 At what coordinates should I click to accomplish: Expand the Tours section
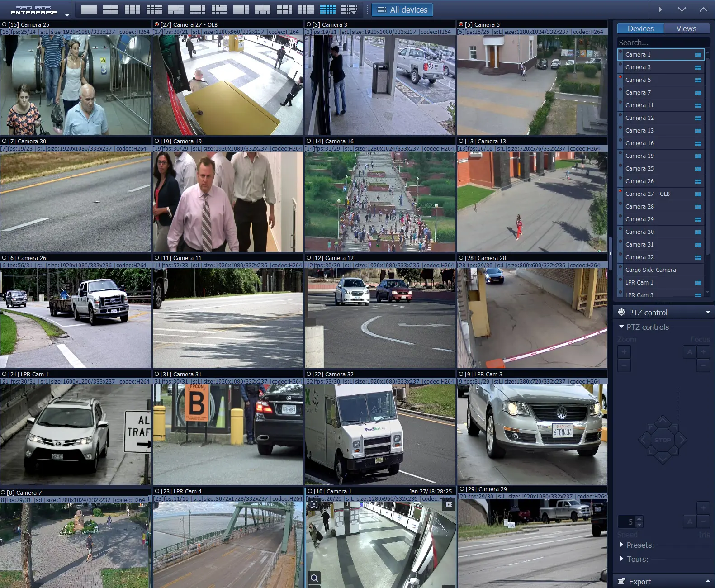pyautogui.click(x=622, y=559)
